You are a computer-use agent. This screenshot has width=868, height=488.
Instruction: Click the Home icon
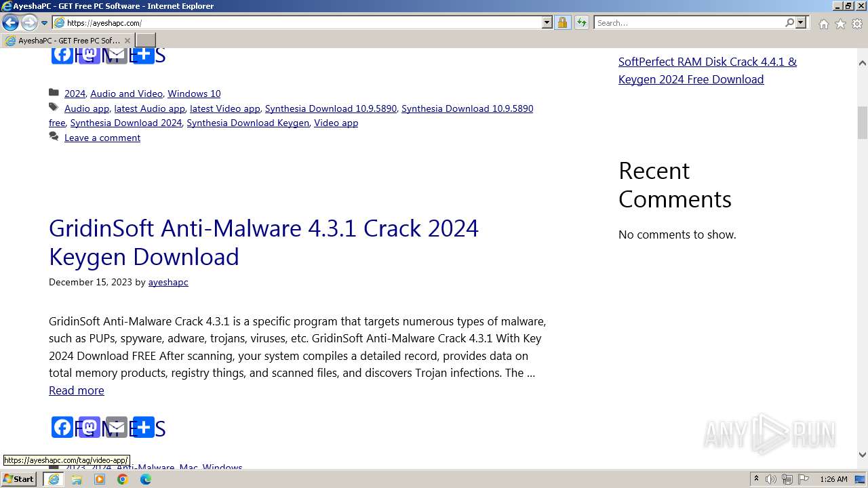point(823,24)
